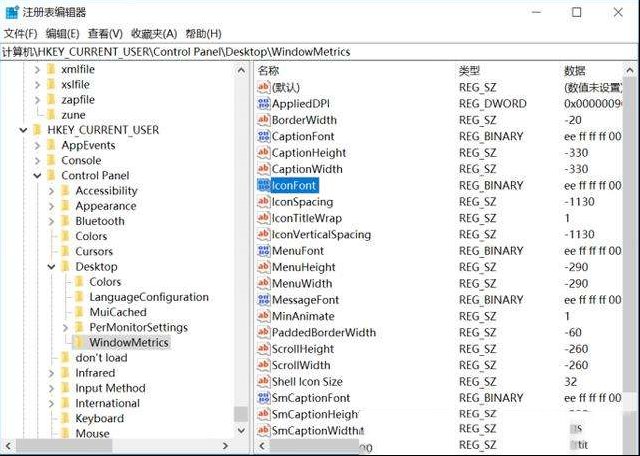
Task: Select the SmCaptionWidth value name
Action: (x=318, y=430)
